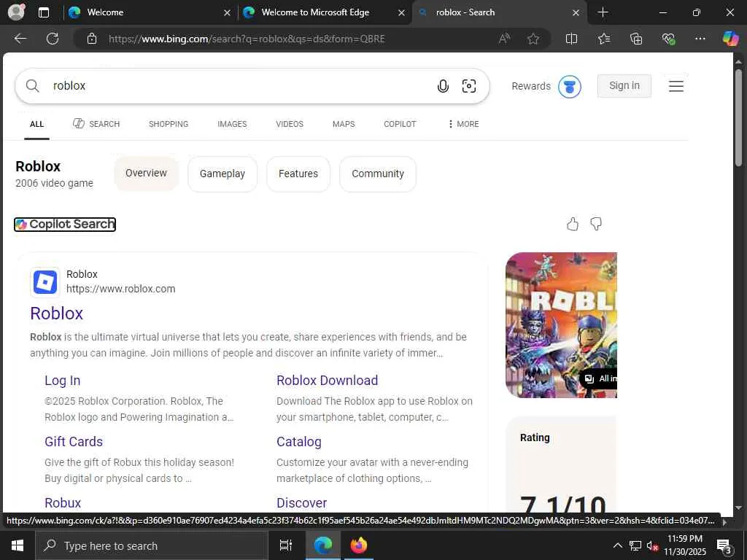Image resolution: width=747 pixels, height=560 pixels.
Task: View site information lock icon
Action: tap(92, 39)
